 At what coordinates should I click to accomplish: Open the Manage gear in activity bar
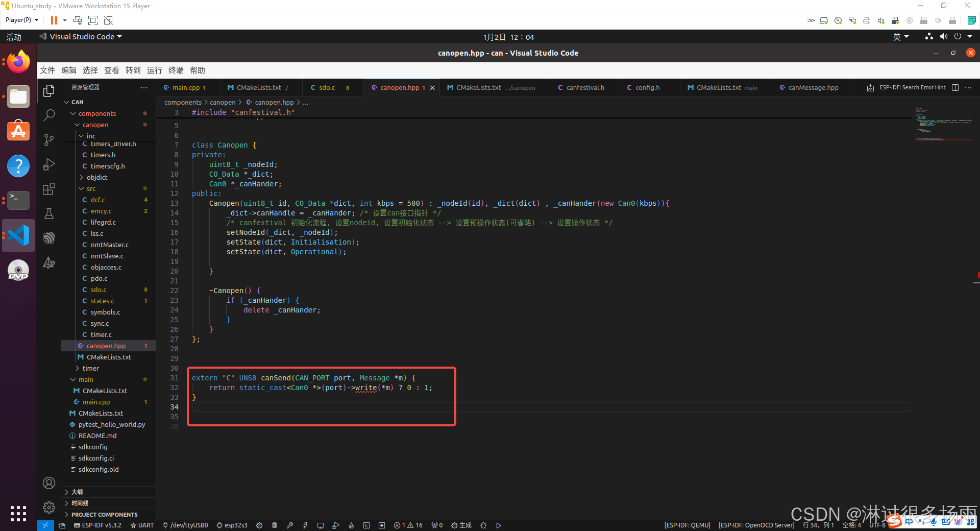[x=49, y=508]
